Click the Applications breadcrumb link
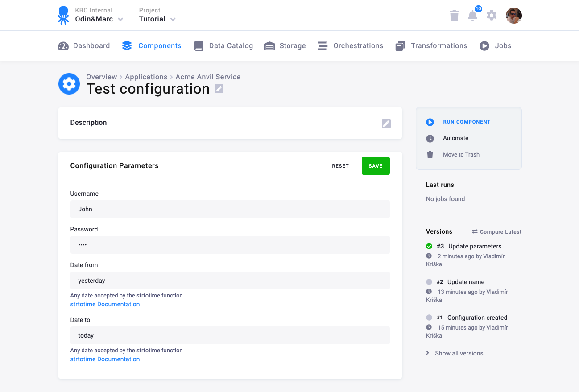The image size is (579, 392). coord(146,77)
